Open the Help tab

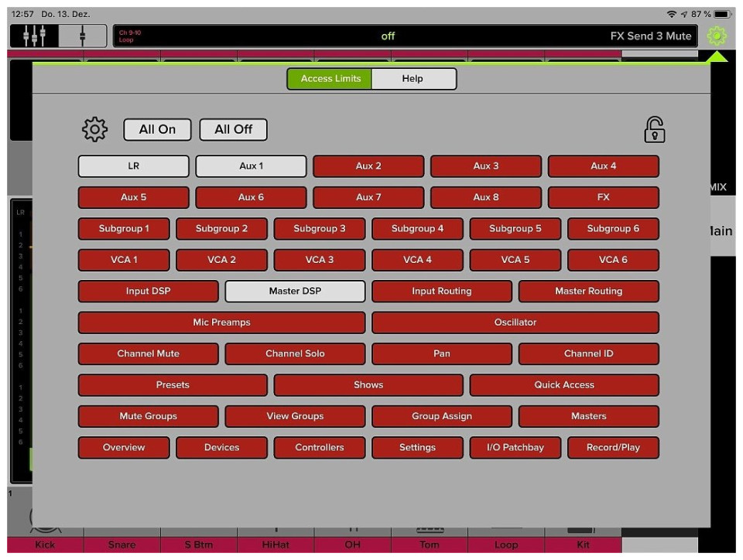[413, 79]
